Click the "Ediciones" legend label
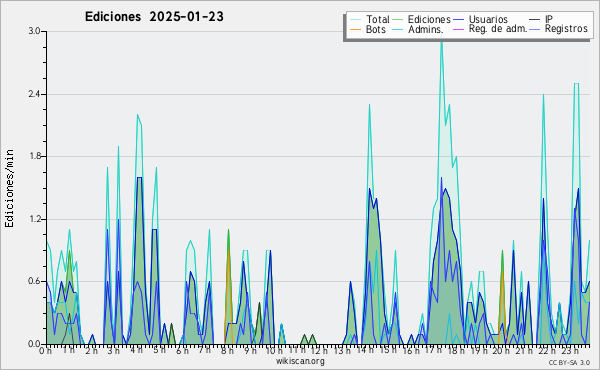 pos(429,19)
